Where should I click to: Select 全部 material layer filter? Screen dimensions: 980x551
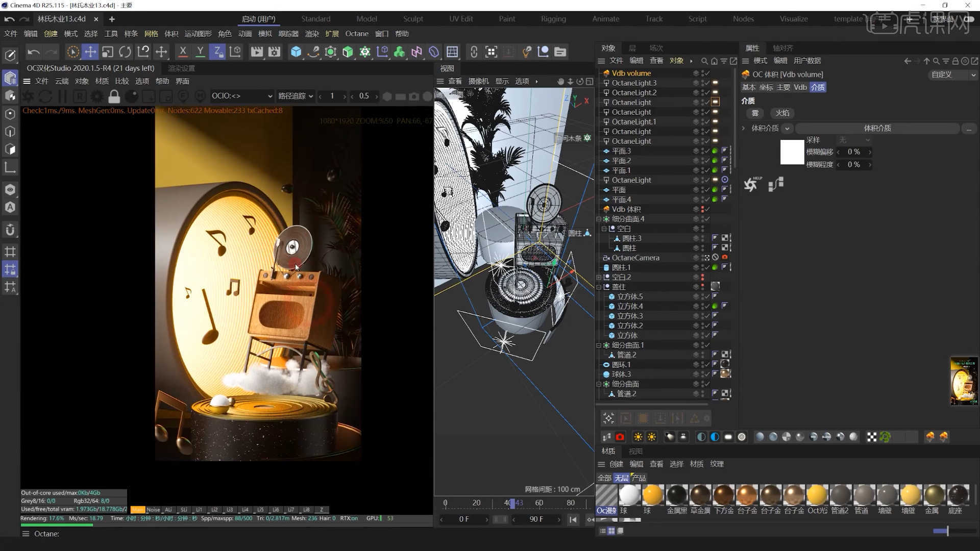tap(604, 478)
